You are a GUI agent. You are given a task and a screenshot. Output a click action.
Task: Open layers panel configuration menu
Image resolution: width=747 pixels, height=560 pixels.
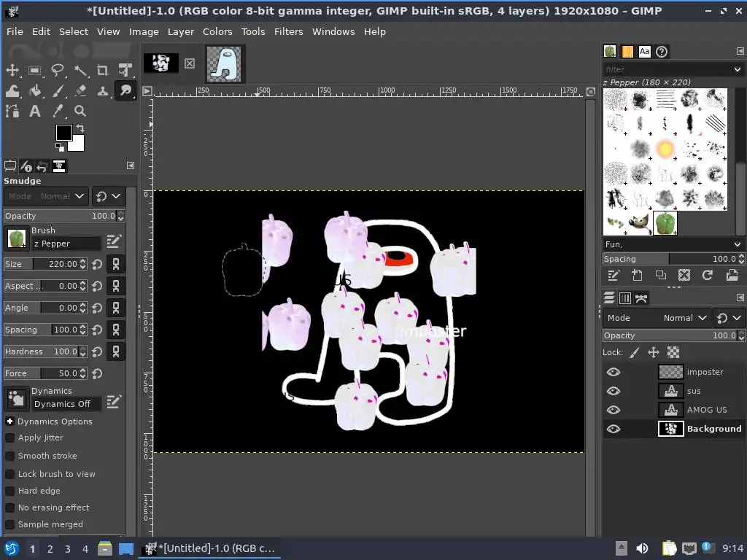click(740, 297)
